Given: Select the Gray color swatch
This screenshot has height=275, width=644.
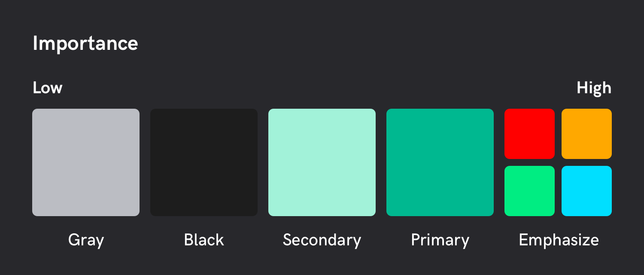Looking at the screenshot, I should coord(86,162).
